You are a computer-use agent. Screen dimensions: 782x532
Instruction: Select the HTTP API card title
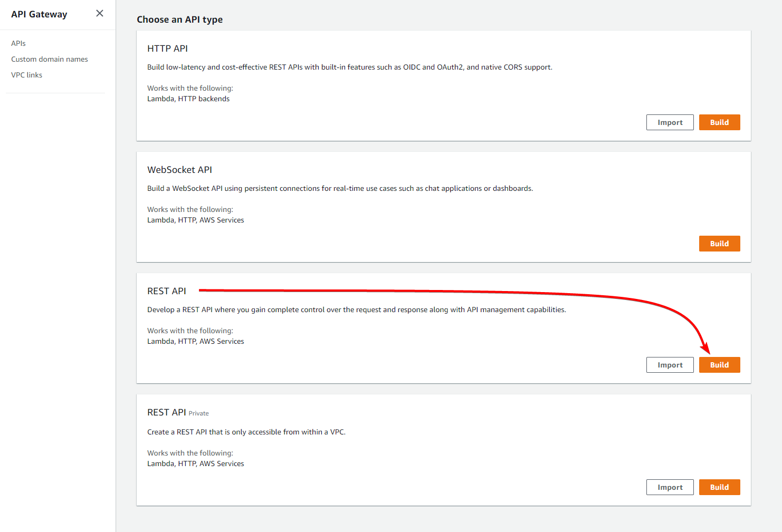168,48
